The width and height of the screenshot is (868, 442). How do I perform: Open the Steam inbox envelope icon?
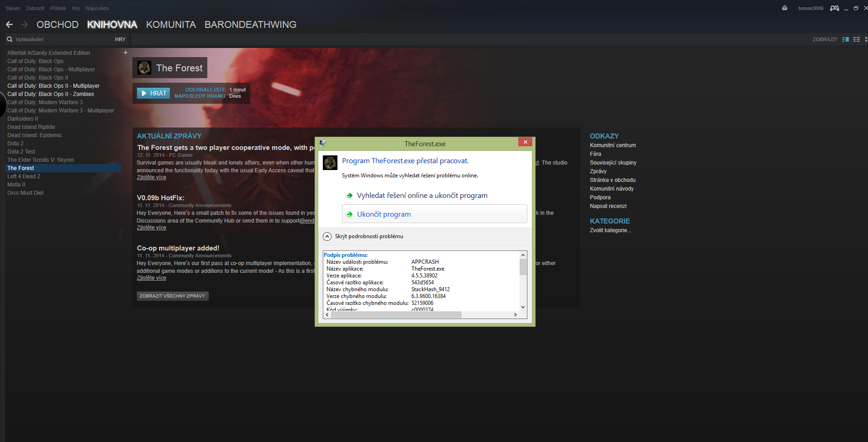784,8
